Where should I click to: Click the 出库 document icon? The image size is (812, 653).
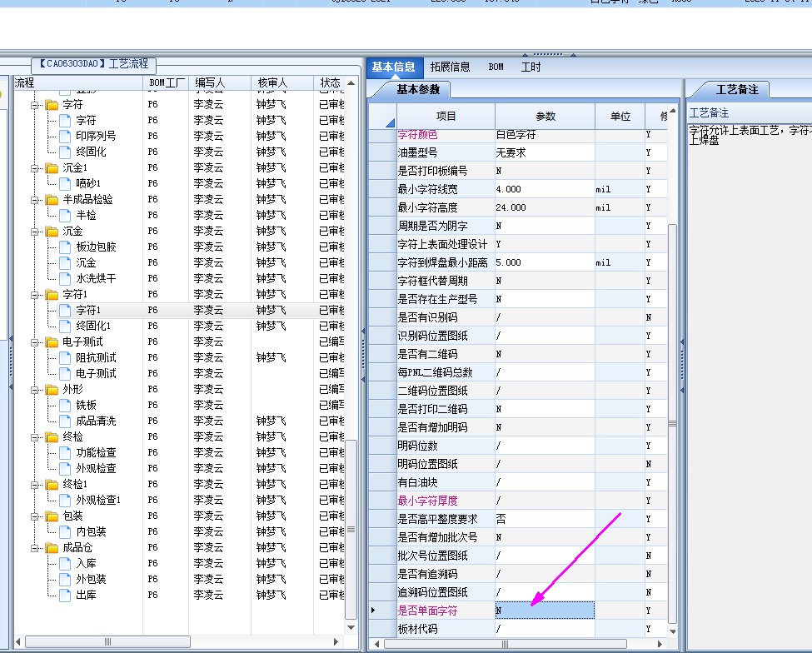(65, 595)
